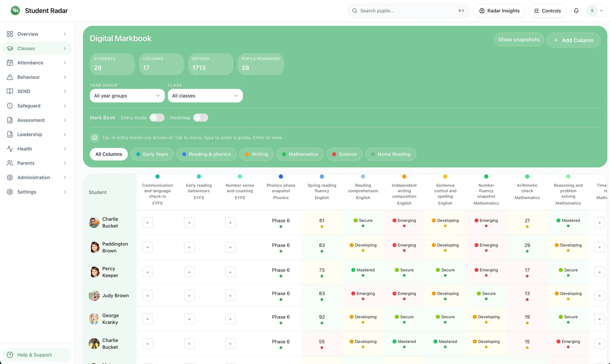
Task: Click the search magnifier icon
Action: tap(355, 11)
